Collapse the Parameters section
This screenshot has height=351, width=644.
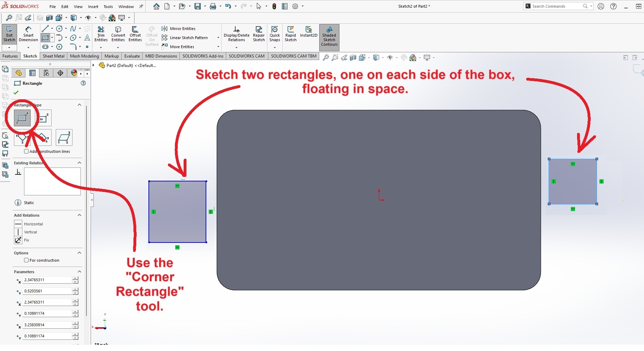79,272
